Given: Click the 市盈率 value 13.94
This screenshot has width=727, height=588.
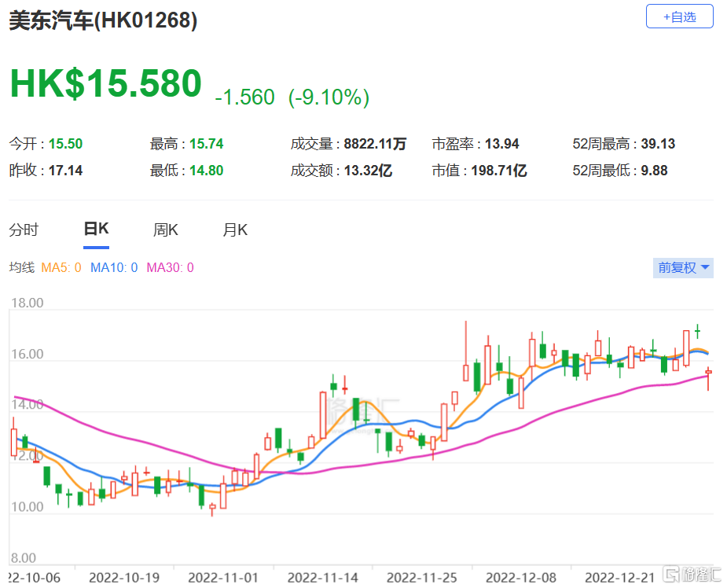Looking at the screenshot, I should (x=501, y=144).
